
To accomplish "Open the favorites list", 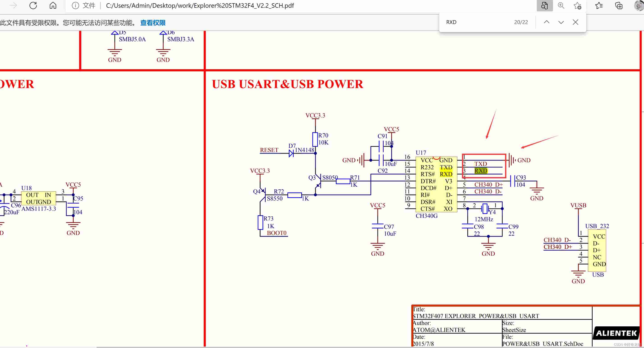I will 599,5.
